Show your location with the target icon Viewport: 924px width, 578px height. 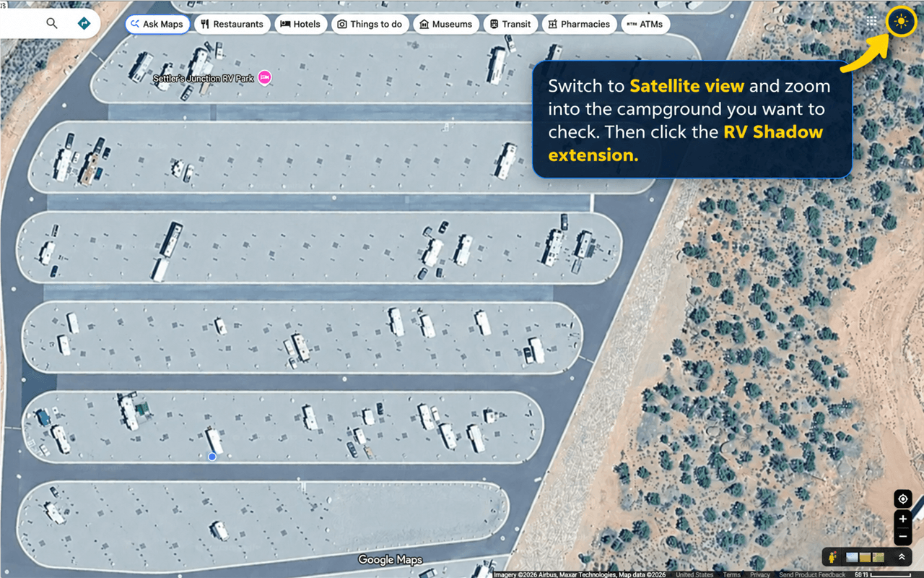pyautogui.click(x=903, y=499)
